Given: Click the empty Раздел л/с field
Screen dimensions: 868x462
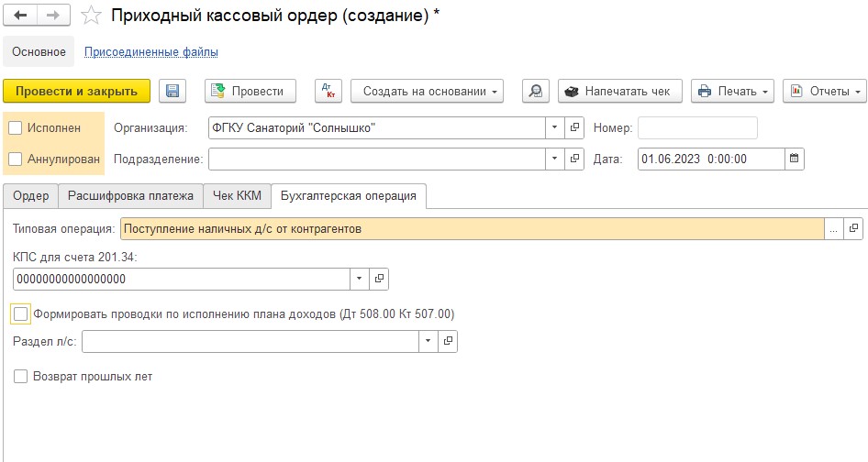Looking at the screenshot, I should click(x=250, y=341).
